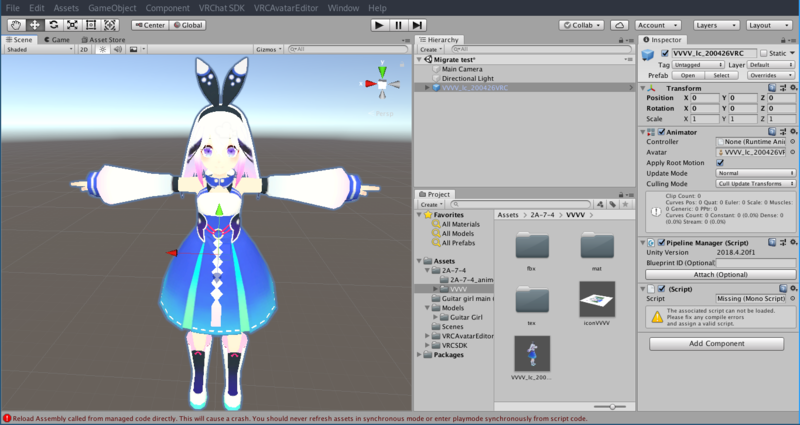Toggle the Global handle rotation button
This screenshot has height=425, width=800.
pyautogui.click(x=187, y=25)
